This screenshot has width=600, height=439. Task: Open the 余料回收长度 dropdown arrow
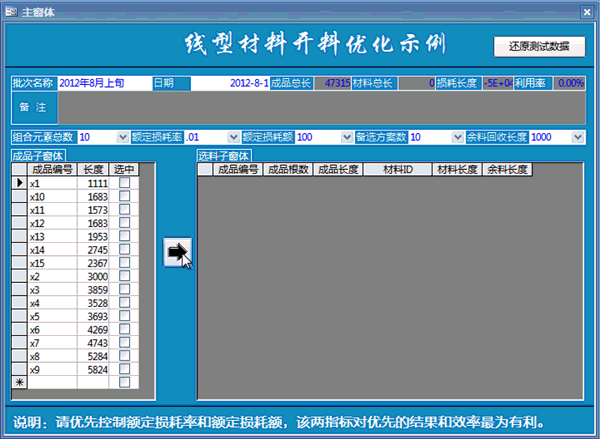[578, 137]
